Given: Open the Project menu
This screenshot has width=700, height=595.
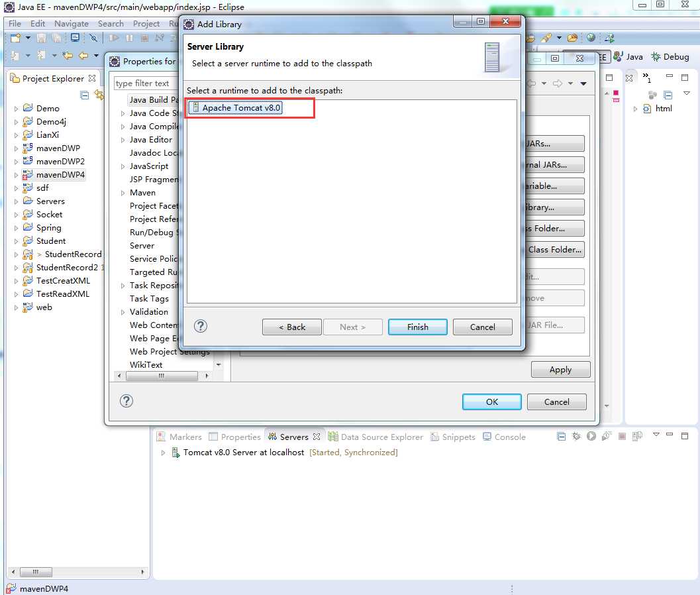Looking at the screenshot, I should point(146,24).
